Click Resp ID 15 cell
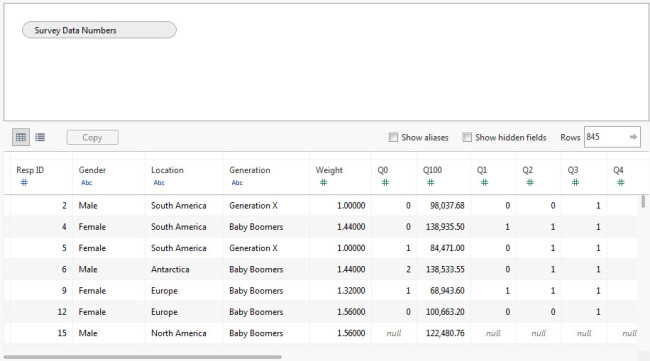The width and height of the screenshot is (650, 361). [x=41, y=333]
